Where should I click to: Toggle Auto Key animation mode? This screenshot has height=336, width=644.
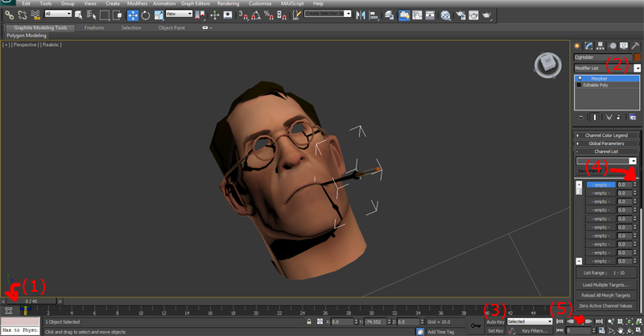click(x=495, y=321)
